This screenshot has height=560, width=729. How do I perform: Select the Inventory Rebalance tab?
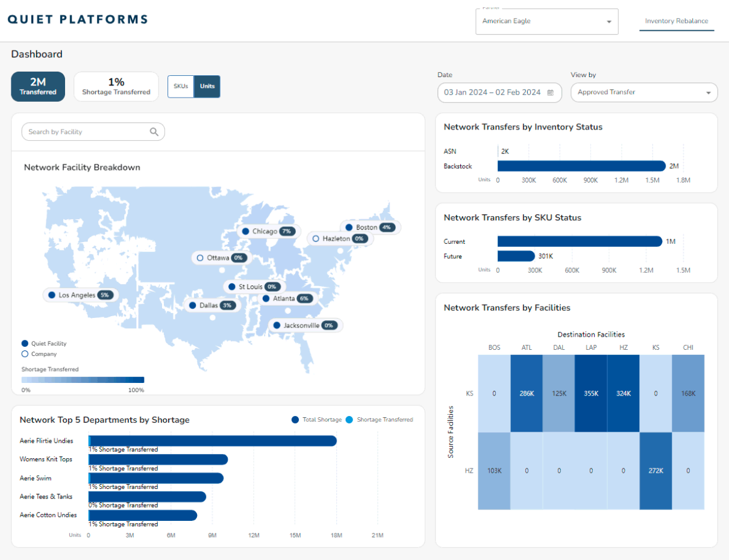[677, 19]
